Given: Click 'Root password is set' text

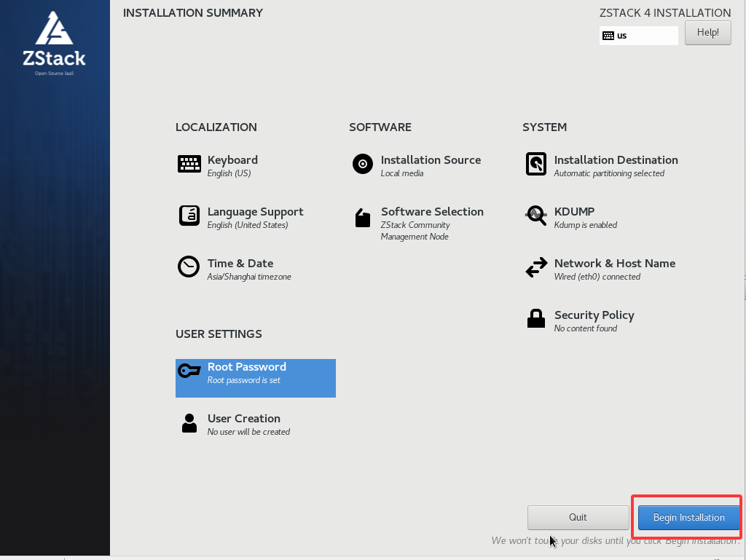Looking at the screenshot, I should click(243, 380).
